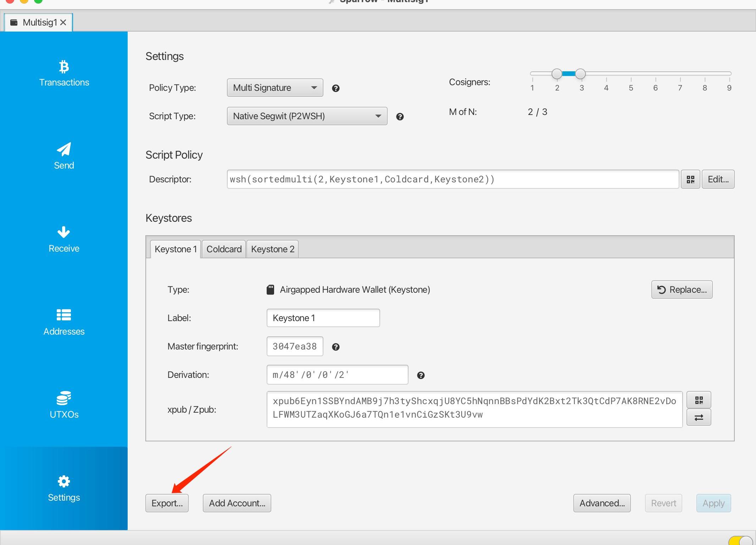The height and width of the screenshot is (545, 756).
Task: Toggle the yellow switch in status bar
Action: coord(741,541)
